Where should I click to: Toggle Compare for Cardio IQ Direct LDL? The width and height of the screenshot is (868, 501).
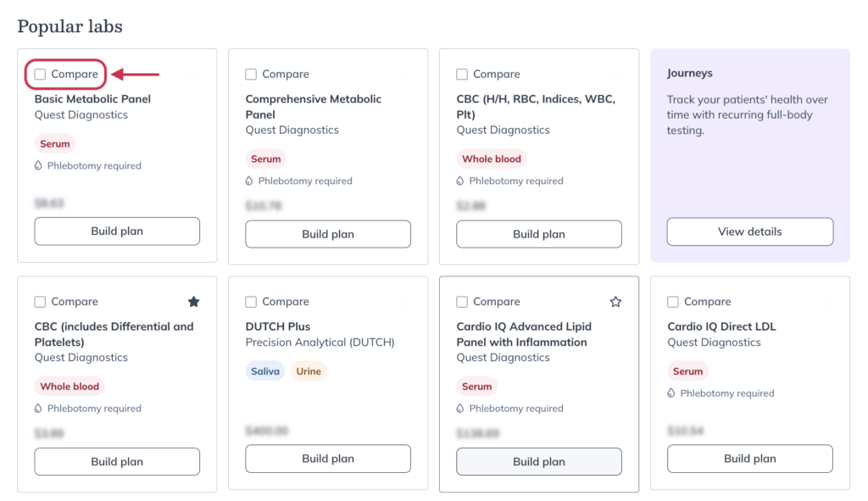pos(672,301)
